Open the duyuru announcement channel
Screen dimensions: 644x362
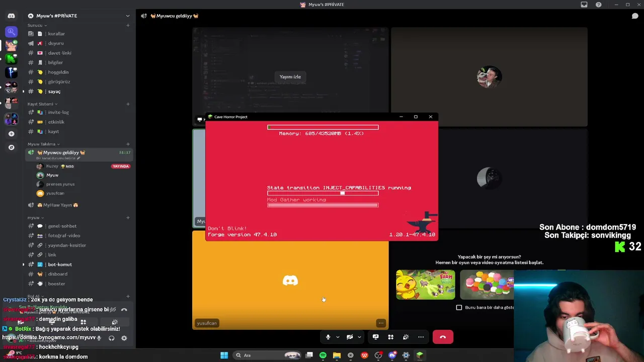click(78, 43)
